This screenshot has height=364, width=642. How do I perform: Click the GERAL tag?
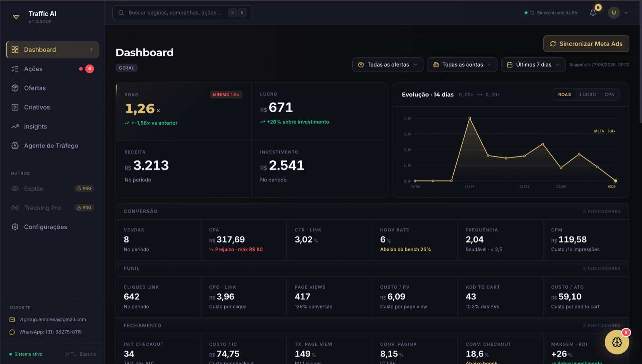[127, 68]
